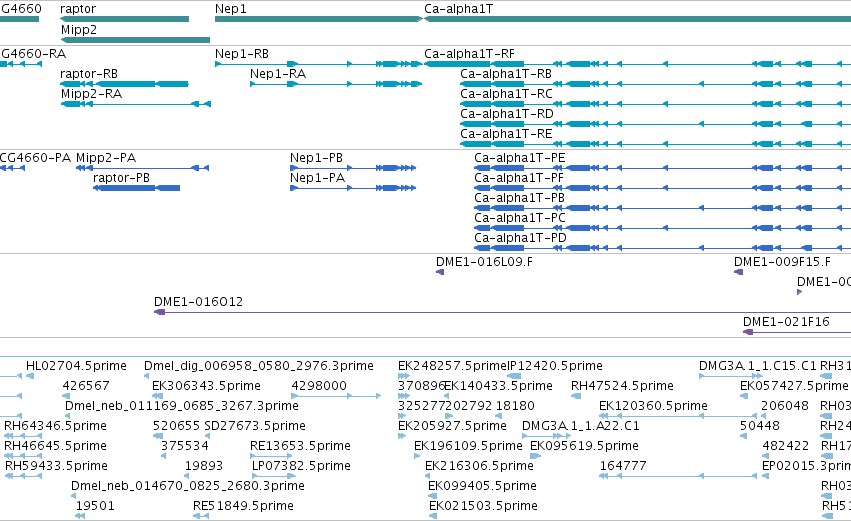Click protein CG4660-PA label
Image resolution: width=851 pixels, height=521 pixels.
pos(35,158)
